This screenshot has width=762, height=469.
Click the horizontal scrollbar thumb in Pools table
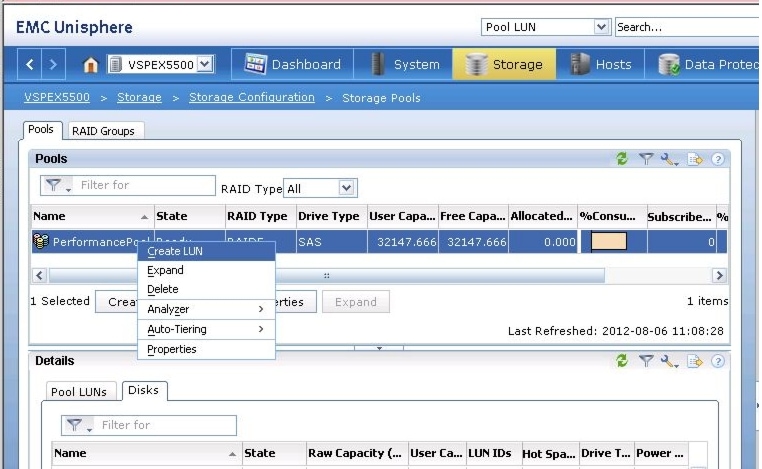(327, 276)
